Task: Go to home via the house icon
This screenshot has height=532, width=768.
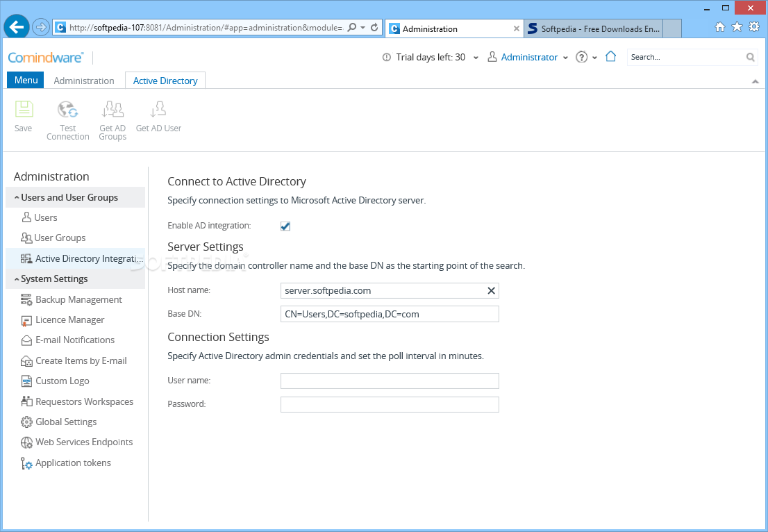Action: click(x=610, y=56)
